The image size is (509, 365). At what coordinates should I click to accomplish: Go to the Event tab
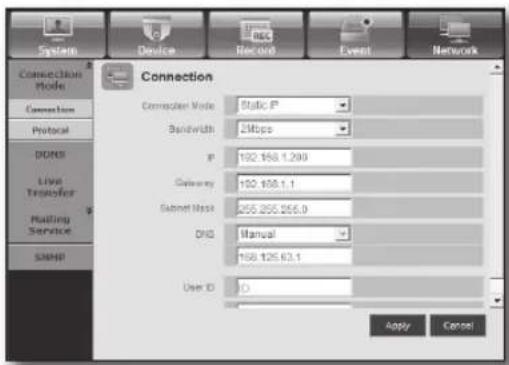(x=355, y=35)
